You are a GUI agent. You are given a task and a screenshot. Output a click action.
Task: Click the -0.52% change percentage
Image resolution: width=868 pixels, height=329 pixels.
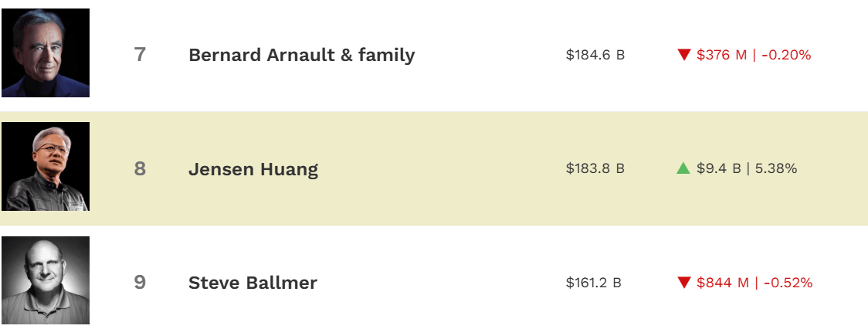point(788,283)
